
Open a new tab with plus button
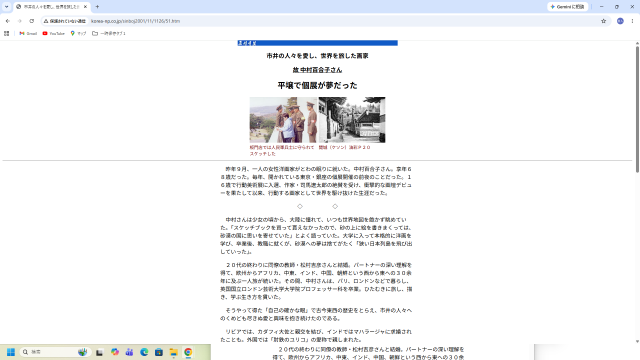[97, 7]
